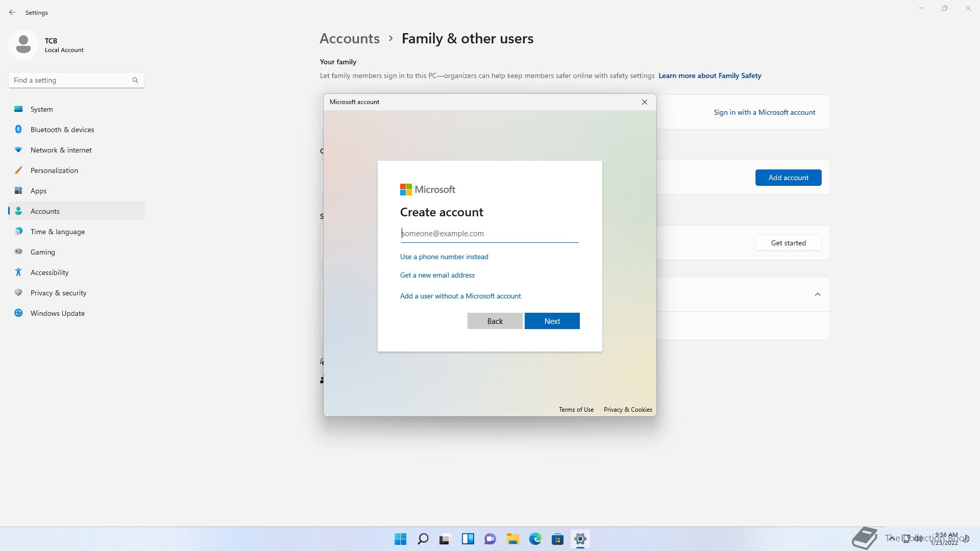Click Sign in with a Microsoft account
980x551 pixels.
click(x=764, y=112)
